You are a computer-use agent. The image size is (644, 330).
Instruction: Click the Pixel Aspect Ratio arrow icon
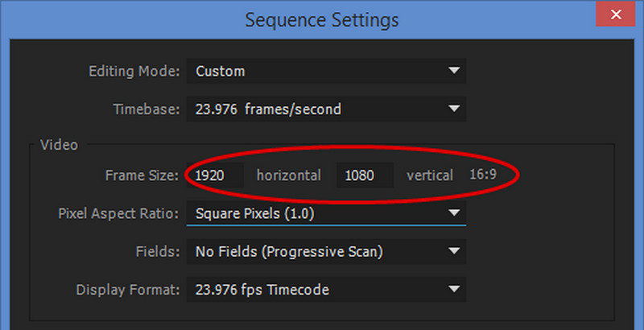point(454,213)
